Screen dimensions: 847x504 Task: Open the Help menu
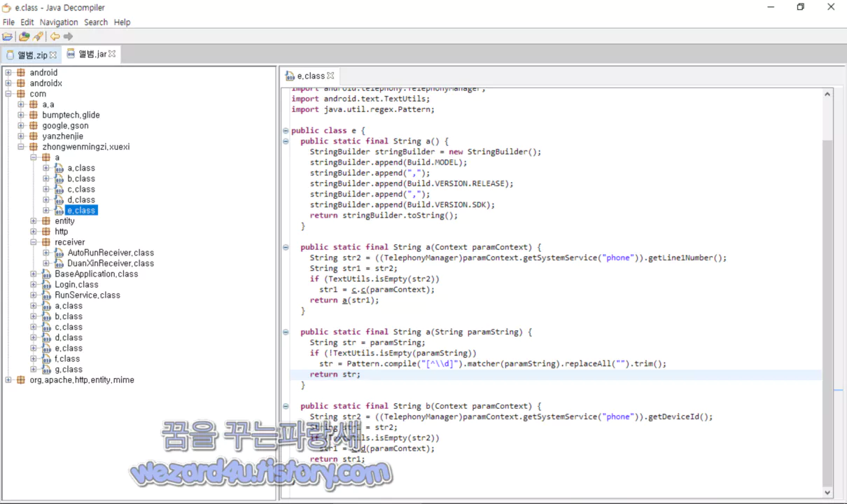click(x=122, y=22)
